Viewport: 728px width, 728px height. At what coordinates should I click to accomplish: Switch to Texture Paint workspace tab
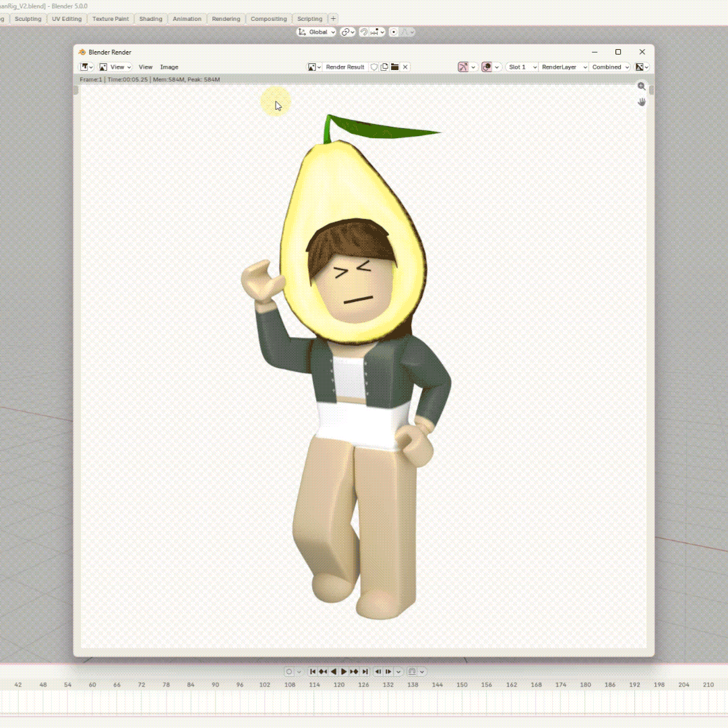(111, 19)
